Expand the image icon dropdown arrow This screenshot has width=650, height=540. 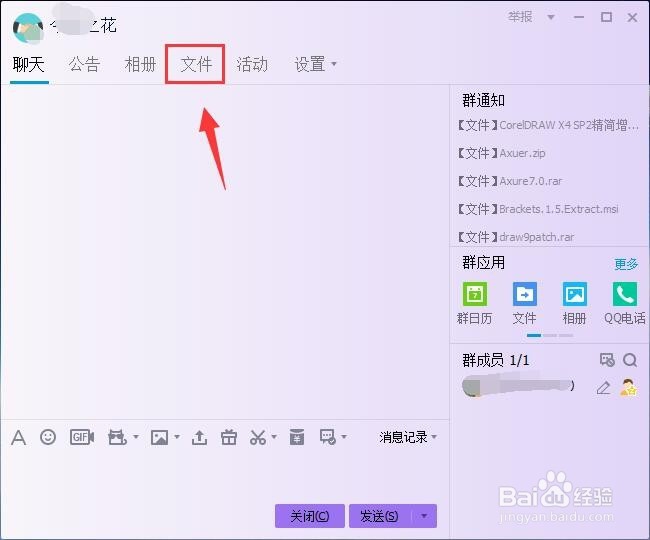[x=177, y=437]
